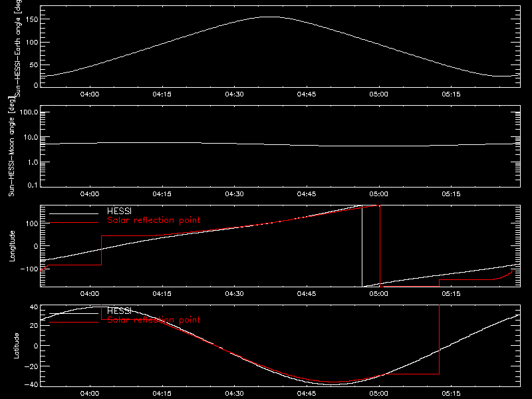Select the -100 tick on Longitude axis

tap(29, 269)
